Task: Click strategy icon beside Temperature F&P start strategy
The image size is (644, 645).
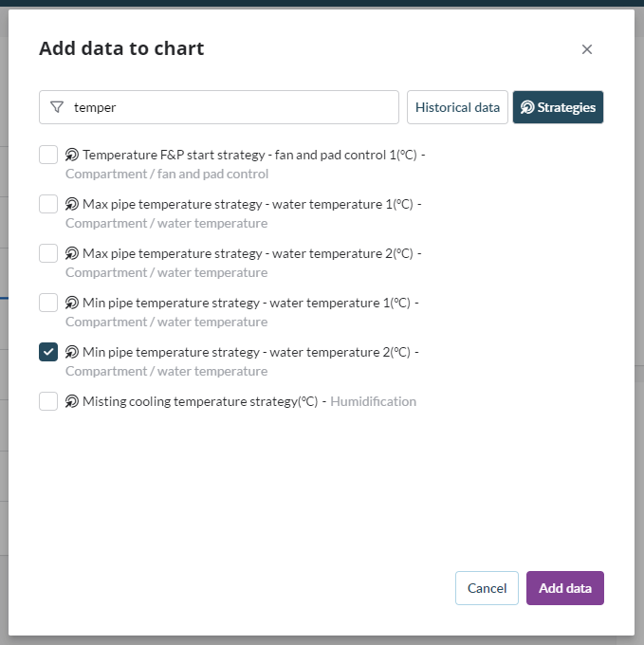Action: 72,155
